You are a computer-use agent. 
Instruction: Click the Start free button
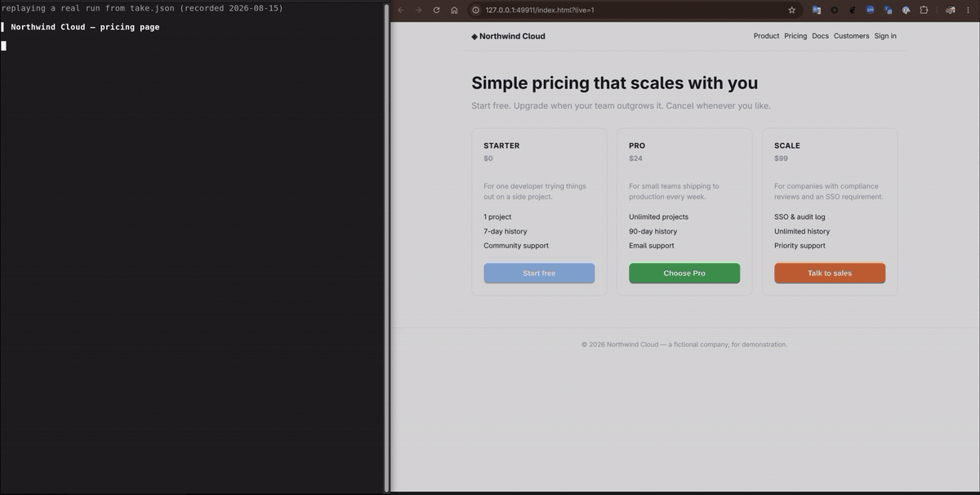point(539,273)
